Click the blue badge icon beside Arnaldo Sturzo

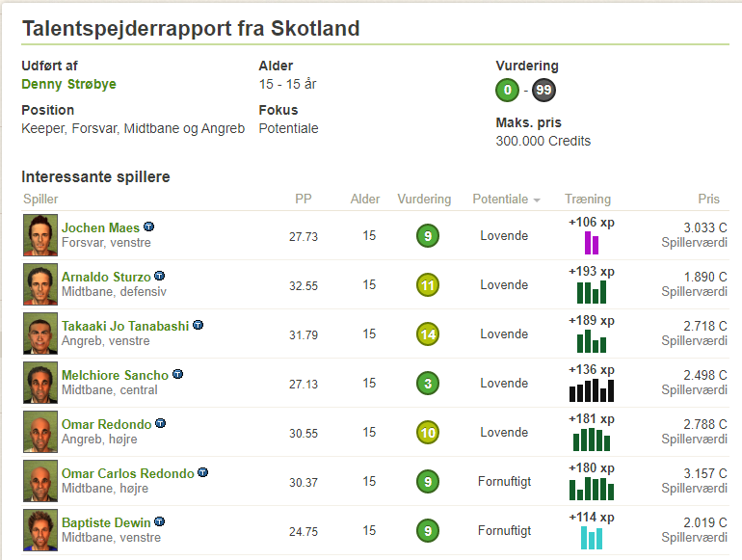pyautogui.click(x=159, y=276)
